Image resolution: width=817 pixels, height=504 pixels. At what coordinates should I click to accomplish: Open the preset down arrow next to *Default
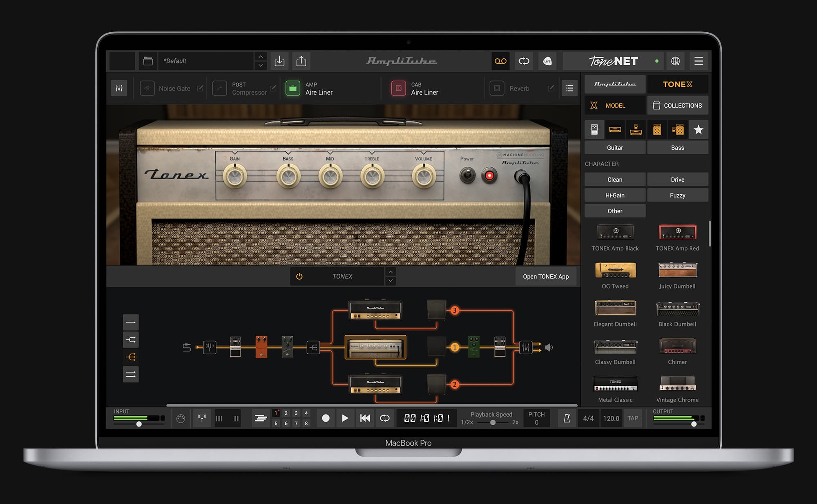(260, 64)
